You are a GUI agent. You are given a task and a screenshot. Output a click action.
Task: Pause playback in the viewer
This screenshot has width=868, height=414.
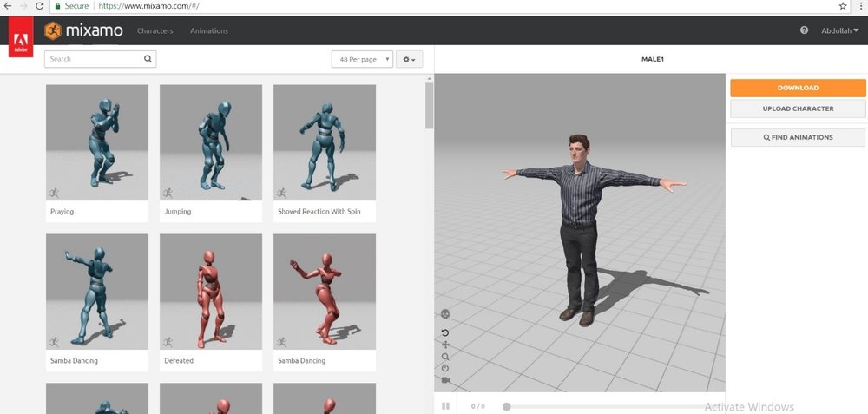[x=445, y=406]
